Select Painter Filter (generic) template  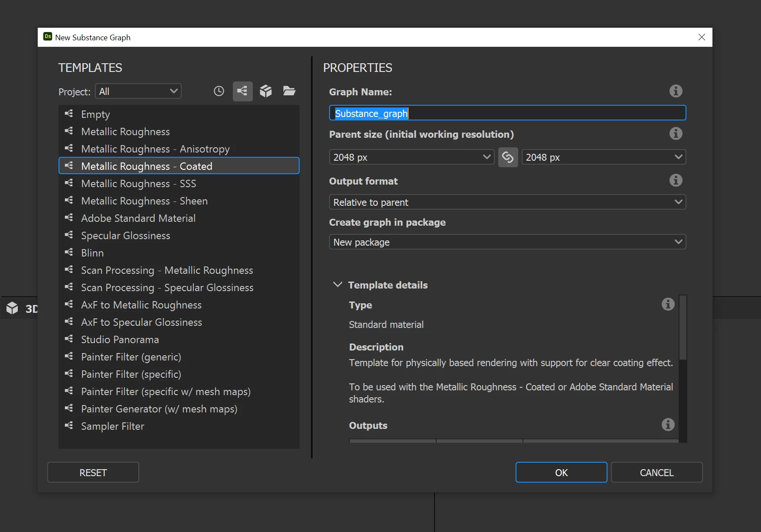click(x=179, y=357)
